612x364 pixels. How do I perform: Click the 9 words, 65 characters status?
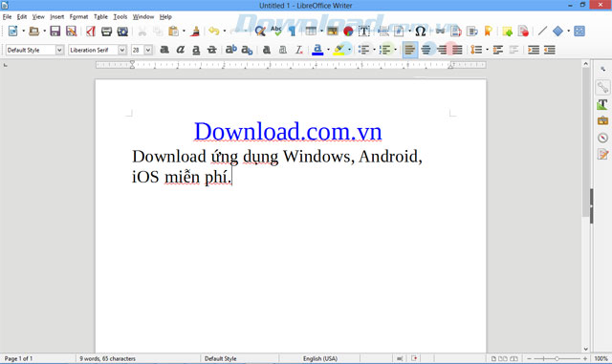107,358
